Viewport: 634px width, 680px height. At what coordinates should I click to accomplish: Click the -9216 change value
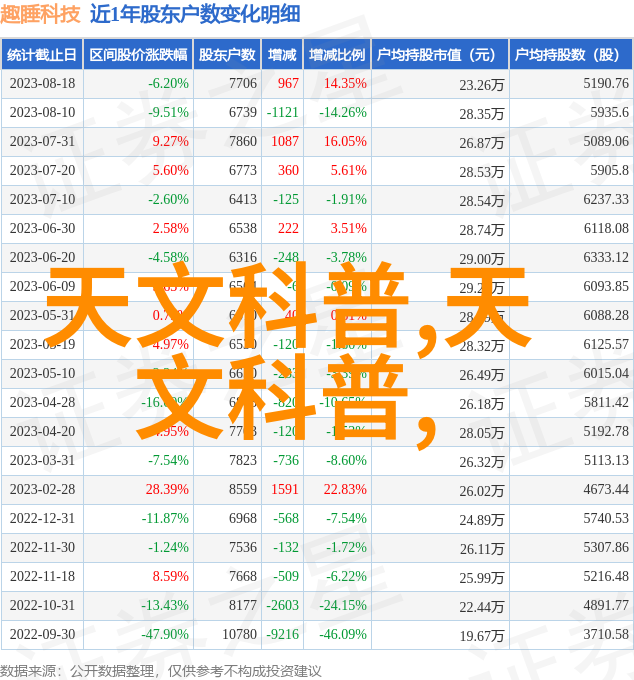pos(283,634)
